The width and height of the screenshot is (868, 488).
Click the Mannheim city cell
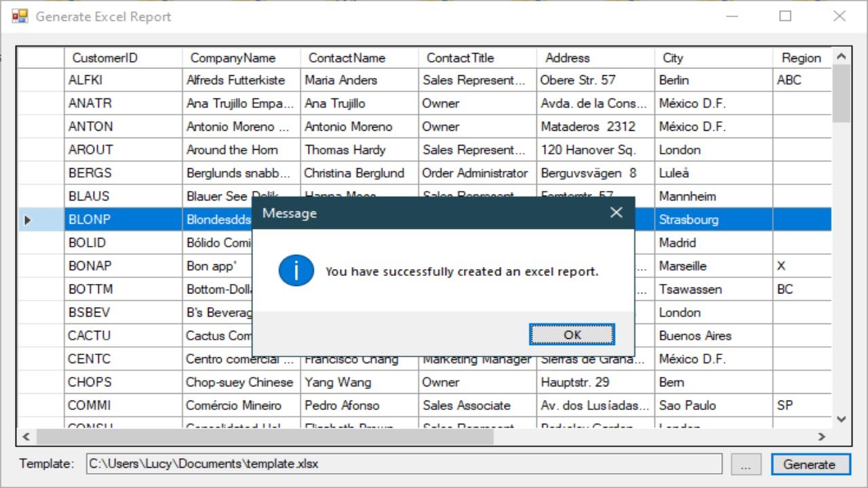point(713,196)
